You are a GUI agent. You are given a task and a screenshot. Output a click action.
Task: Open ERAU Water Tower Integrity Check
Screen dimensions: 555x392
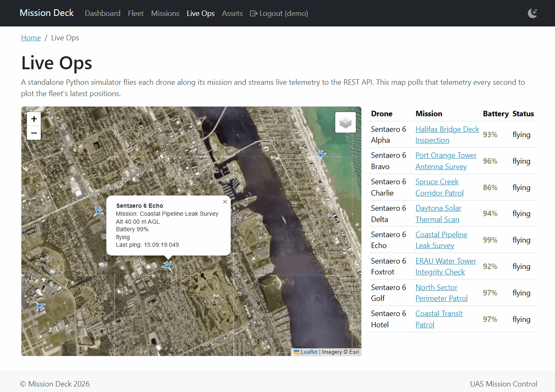pos(446,267)
